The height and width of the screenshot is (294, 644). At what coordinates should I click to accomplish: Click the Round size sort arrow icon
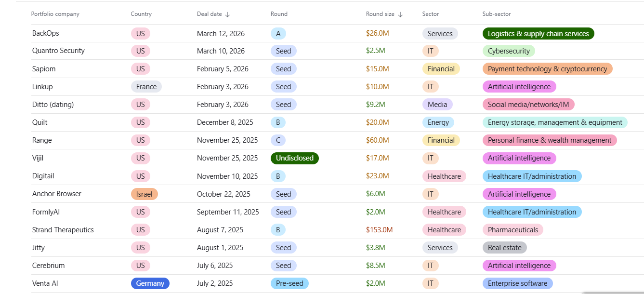click(400, 14)
